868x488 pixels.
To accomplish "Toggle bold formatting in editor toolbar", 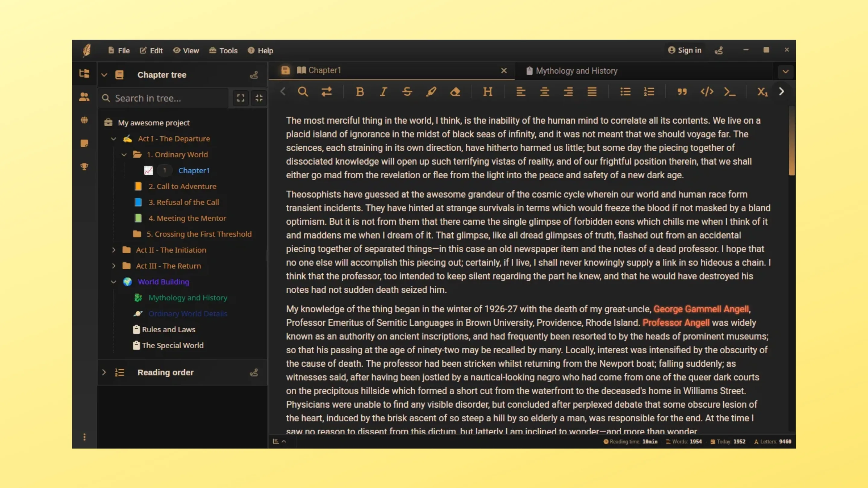I will click(360, 92).
